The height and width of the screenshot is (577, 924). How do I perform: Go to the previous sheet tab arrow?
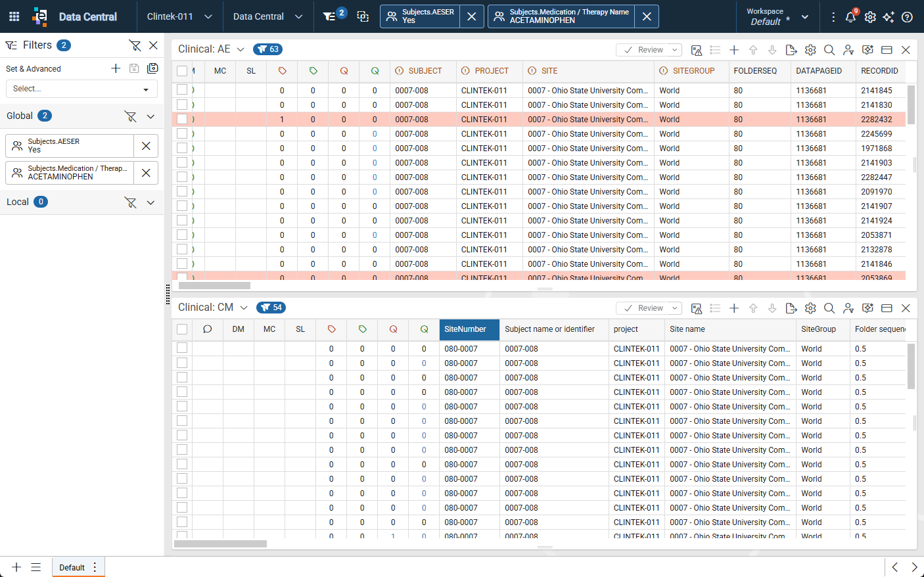[894, 567]
